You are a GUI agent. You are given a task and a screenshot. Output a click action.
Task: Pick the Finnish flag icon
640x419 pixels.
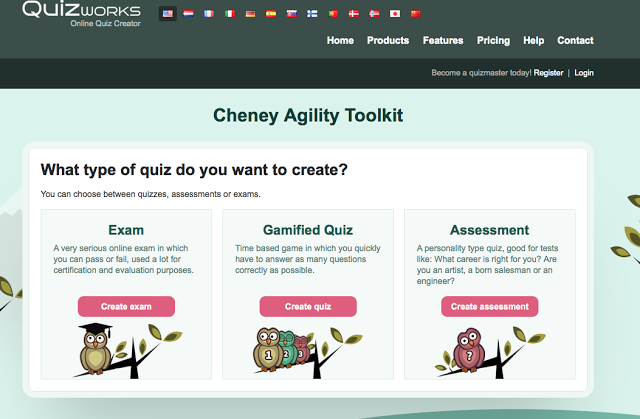(x=312, y=14)
